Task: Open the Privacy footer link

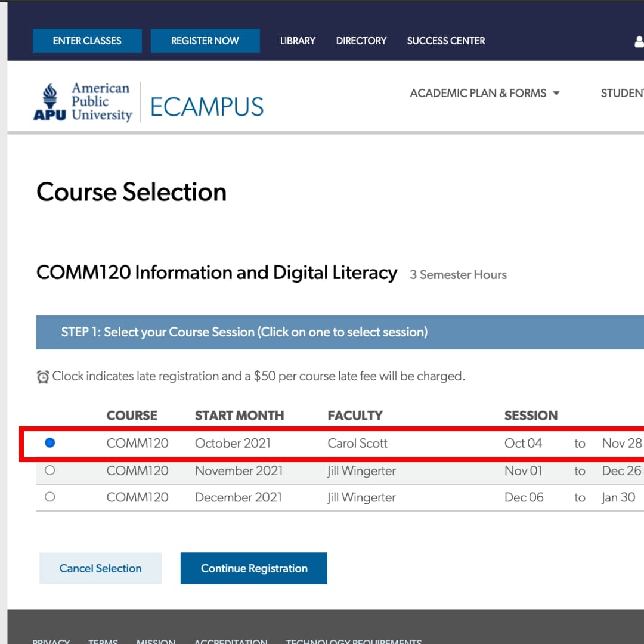Action: pyautogui.click(x=51, y=641)
